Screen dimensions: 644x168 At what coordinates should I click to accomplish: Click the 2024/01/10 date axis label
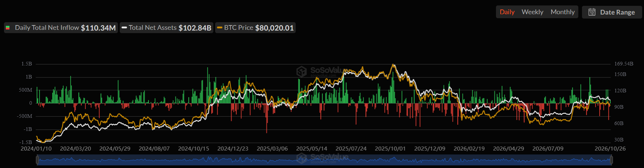pyautogui.click(x=36, y=148)
